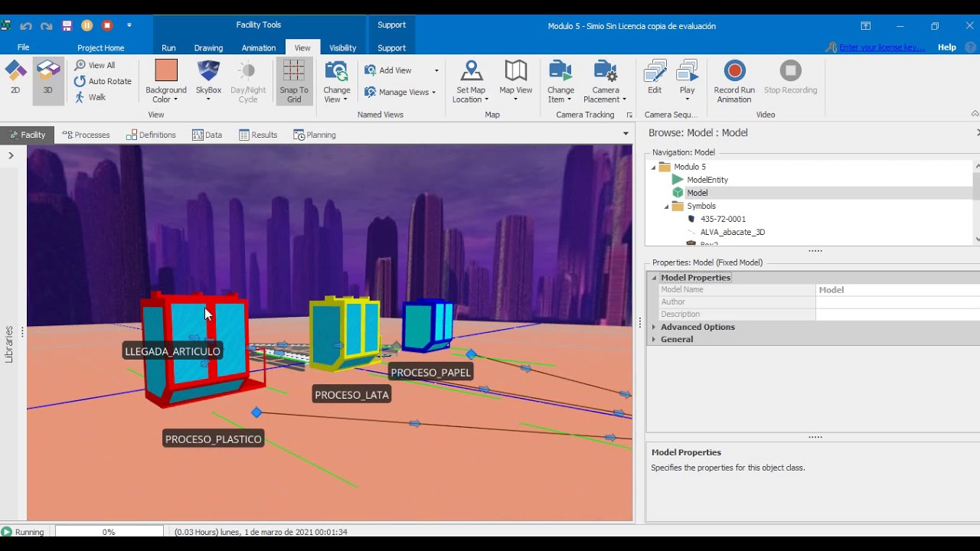Viewport: 980px width, 551px height.
Task: Activate Walk mode
Action: pyautogui.click(x=90, y=97)
